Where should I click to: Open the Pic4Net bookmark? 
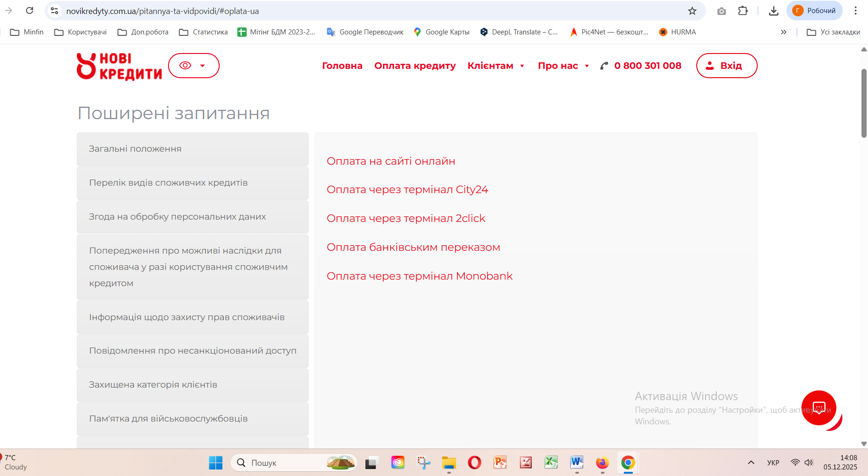pyautogui.click(x=609, y=32)
